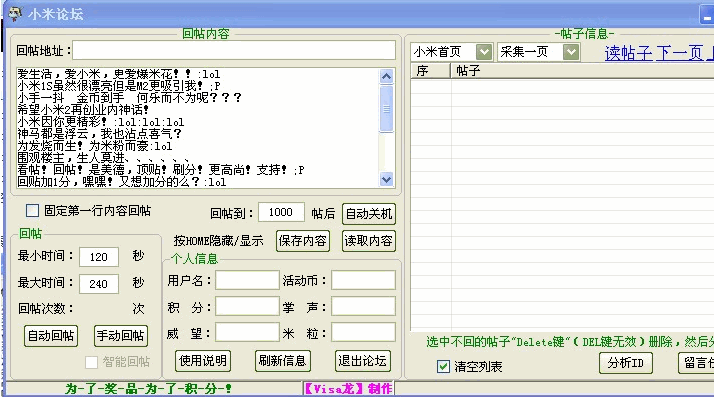Click the 手动回帖 button
Screen dimensions: 714x397
pos(120,336)
